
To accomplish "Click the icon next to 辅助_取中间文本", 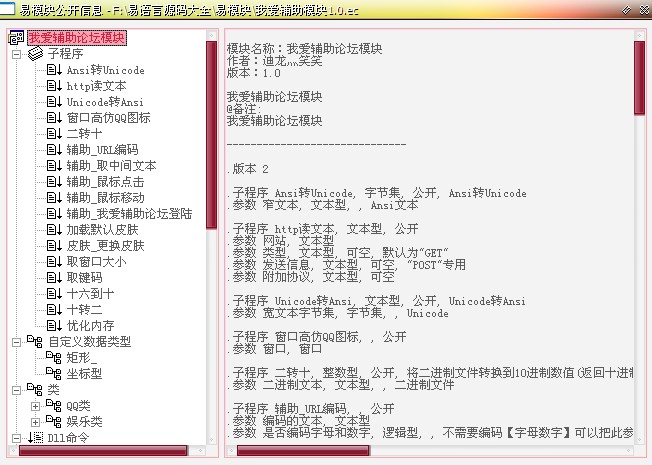I will 54,166.
